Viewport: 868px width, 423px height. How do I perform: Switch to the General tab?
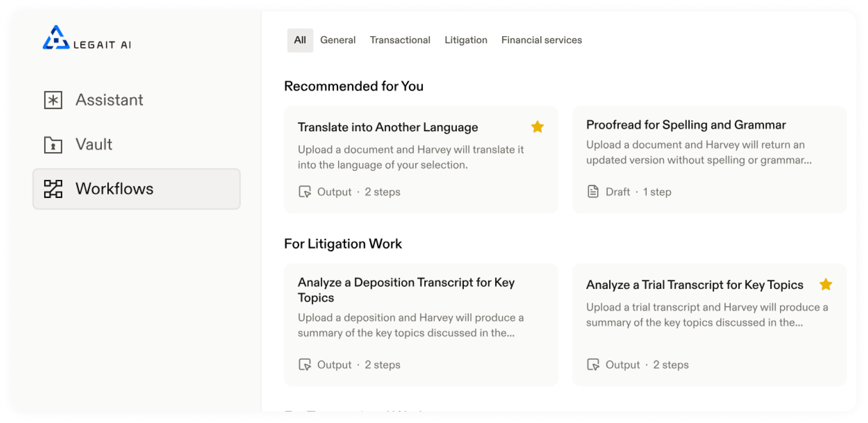pos(338,40)
